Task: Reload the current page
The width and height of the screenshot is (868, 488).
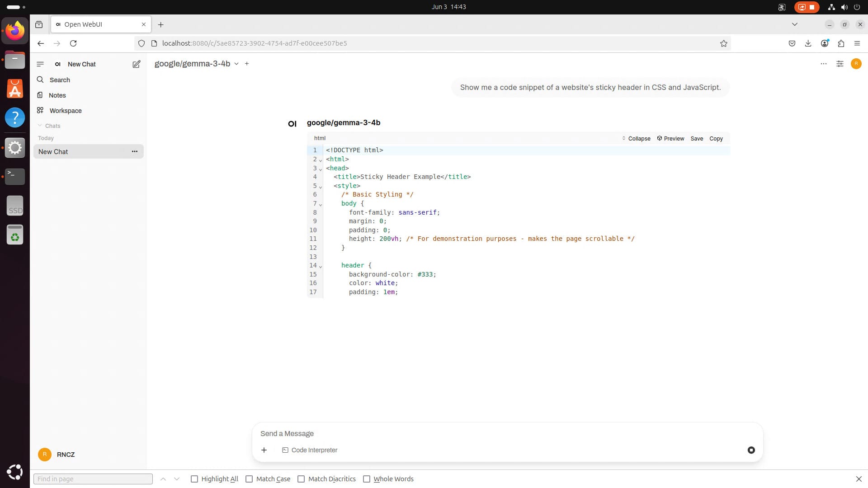Action: point(73,43)
